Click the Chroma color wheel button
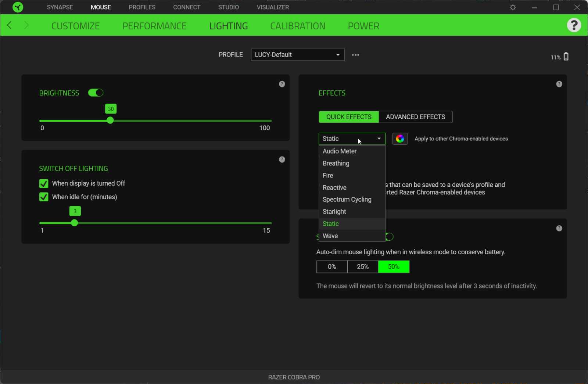This screenshot has height=384, width=588. tap(400, 139)
